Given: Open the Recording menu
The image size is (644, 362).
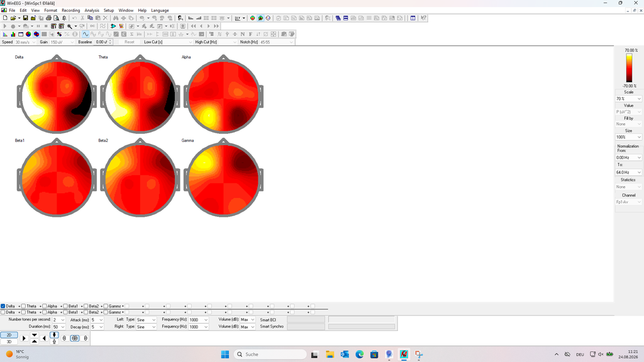Looking at the screenshot, I should (x=70, y=10).
